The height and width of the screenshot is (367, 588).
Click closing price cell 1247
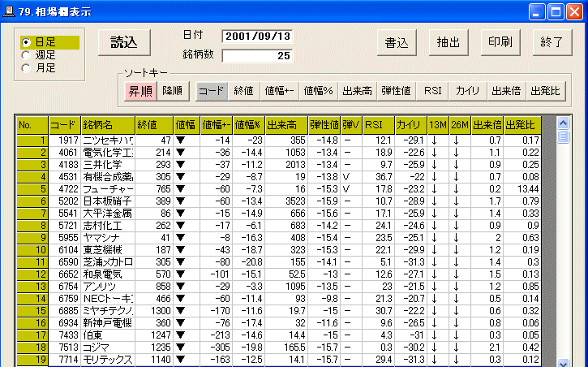point(154,335)
